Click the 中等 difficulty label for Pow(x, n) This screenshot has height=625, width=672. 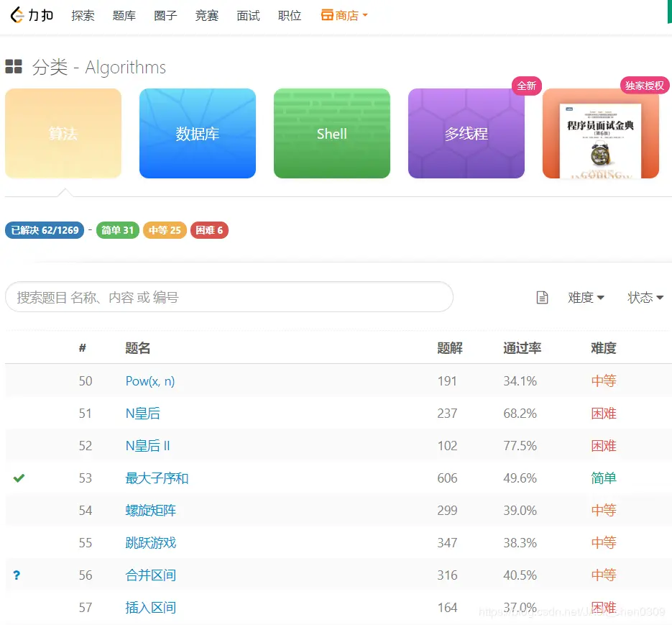604,381
